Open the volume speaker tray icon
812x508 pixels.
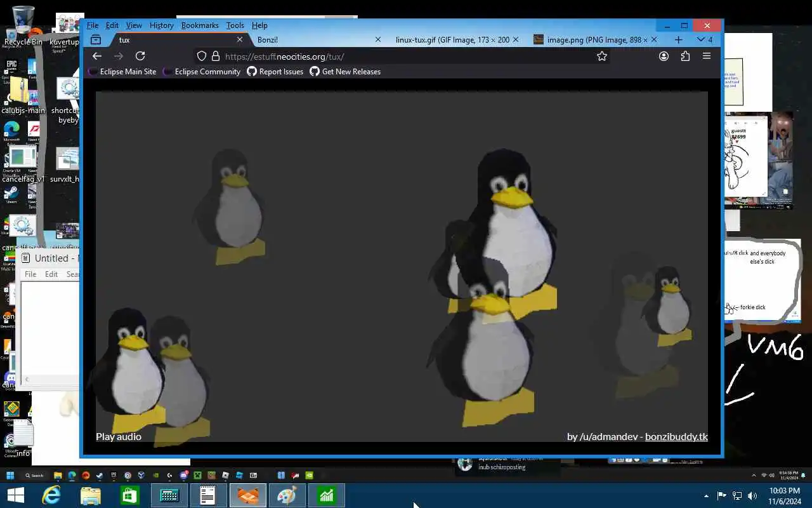click(752, 496)
